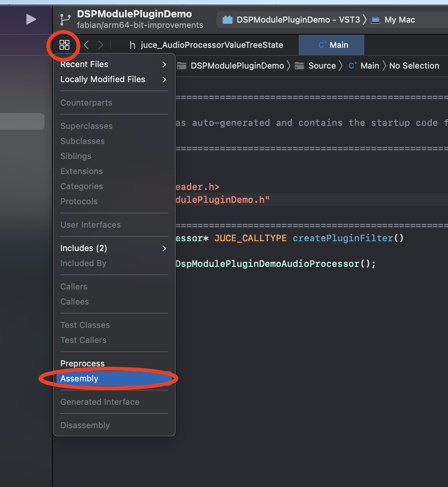This screenshot has width=448, height=487.
Task: Click the Run play button
Action: click(x=31, y=19)
